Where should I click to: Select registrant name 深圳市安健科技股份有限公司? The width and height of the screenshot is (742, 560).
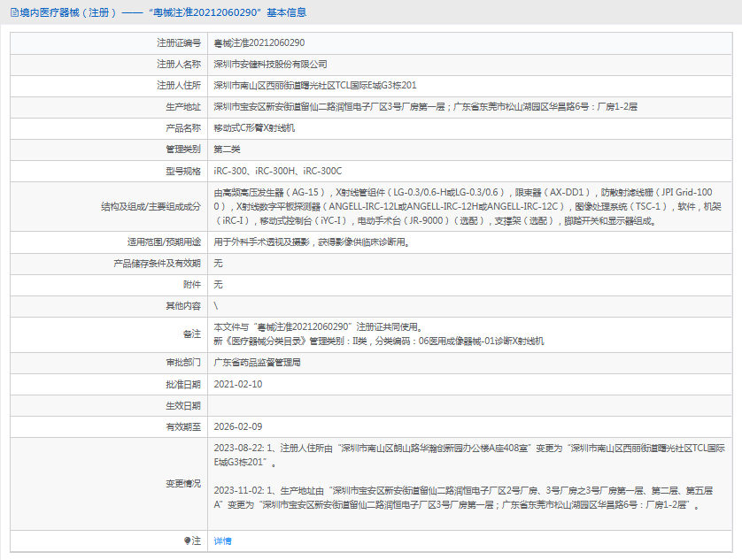click(x=270, y=65)
